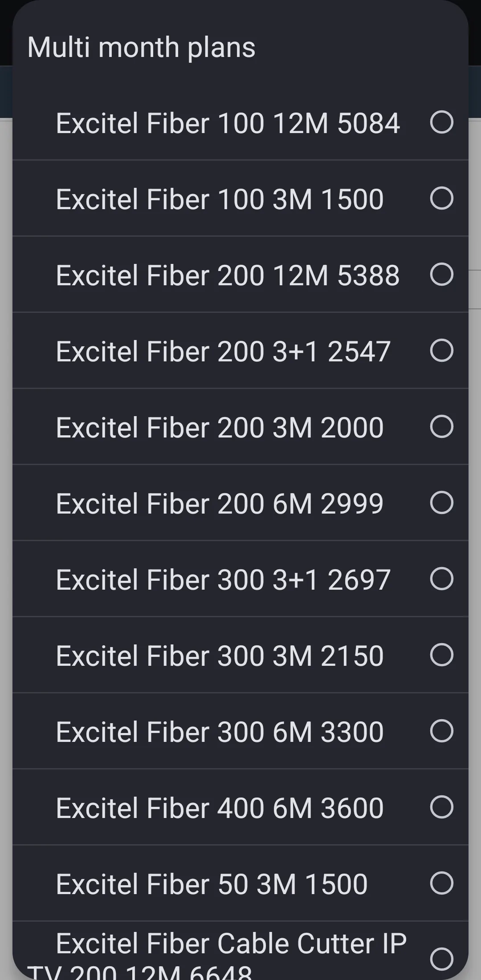Pick the Fiber 300 3M 2150 radio button
The width and height of the screenshot is (481, 980).
(x=441, y=655)
